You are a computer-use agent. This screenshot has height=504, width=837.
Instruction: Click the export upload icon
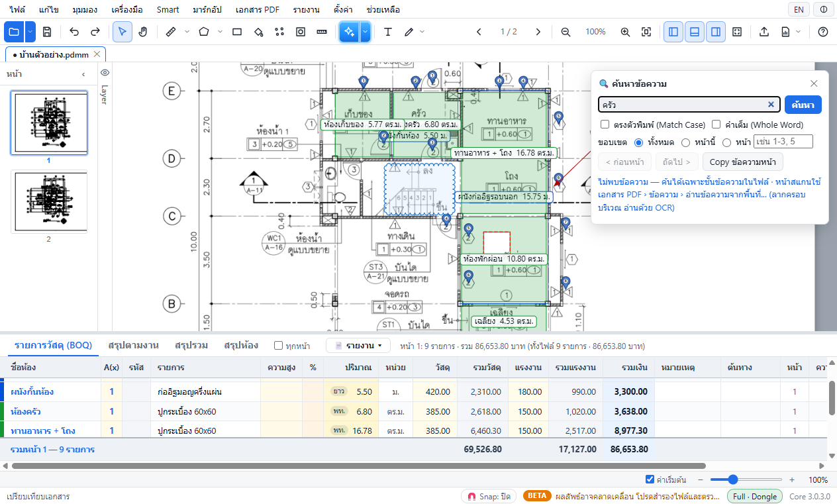pos(764,32)
